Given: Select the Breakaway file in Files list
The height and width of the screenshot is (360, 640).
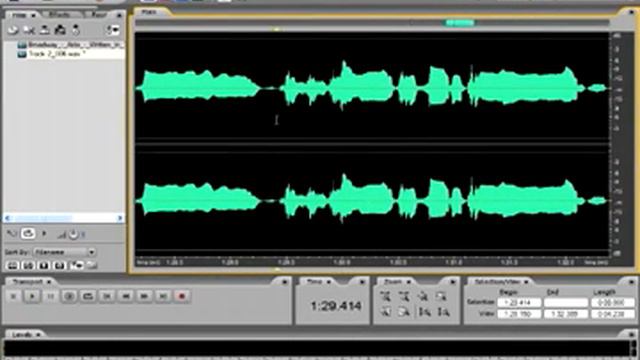Looking at the screenshot, I should (x=70, y=44).
